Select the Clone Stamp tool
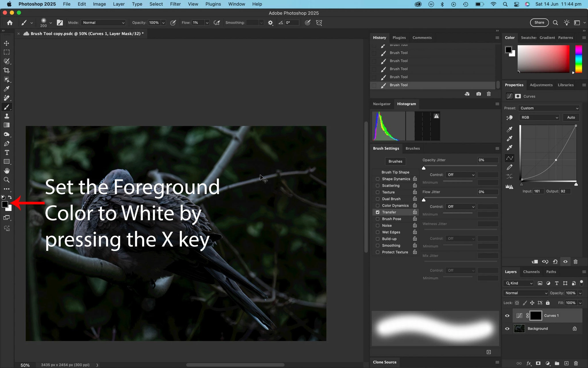Screen dimensions: 588x368 (7, 116)
